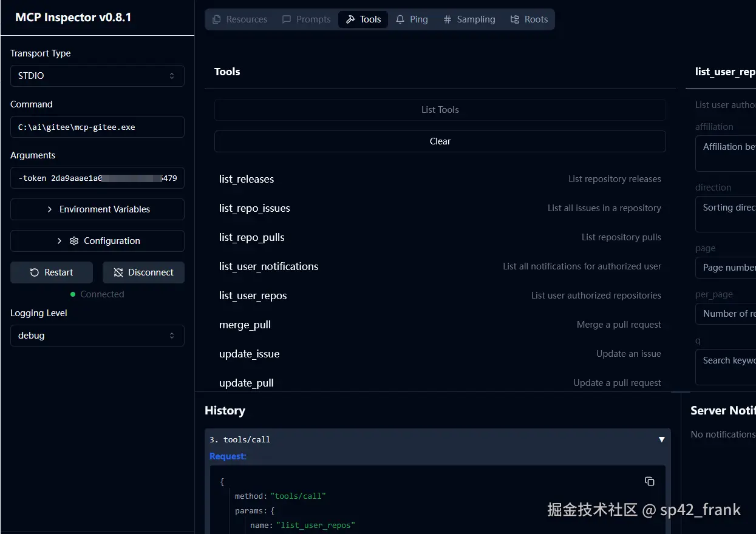Open the Roots tab

click(529, 19)
